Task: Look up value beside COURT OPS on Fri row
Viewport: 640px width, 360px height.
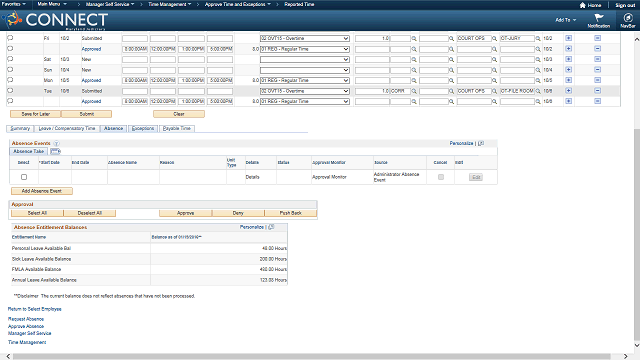Action: pos(494,38)
